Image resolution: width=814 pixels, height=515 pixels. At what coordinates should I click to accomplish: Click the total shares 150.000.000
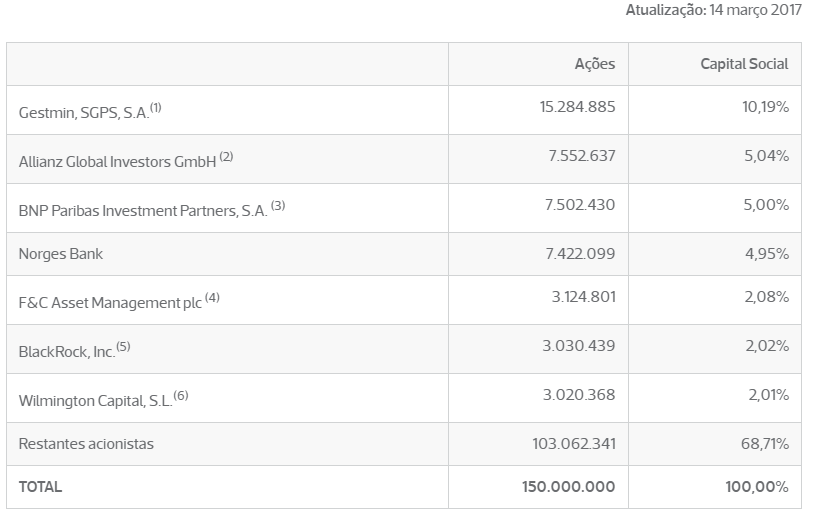click(x=568, y=487)
